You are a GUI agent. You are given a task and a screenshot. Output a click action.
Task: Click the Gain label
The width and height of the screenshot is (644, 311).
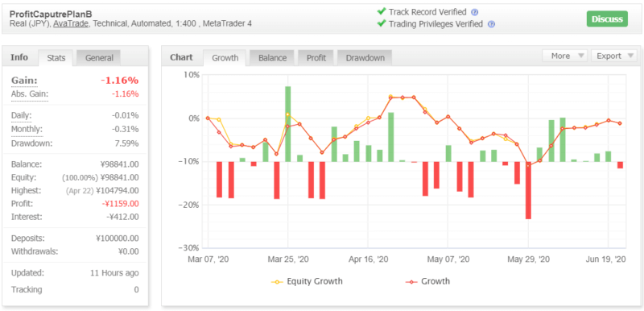coord(24,80)
